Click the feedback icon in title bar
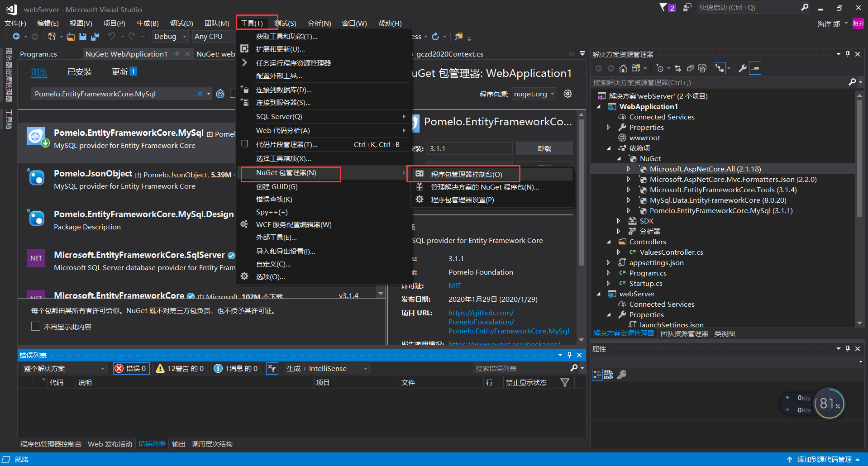 [x=687, y=7]
